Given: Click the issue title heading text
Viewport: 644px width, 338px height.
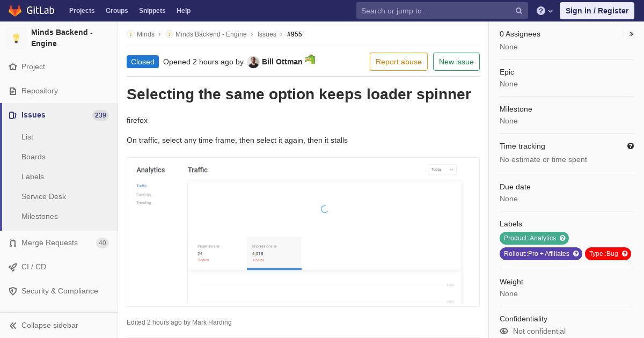Looking at the screenshot, I should click(x=299, y=94).
